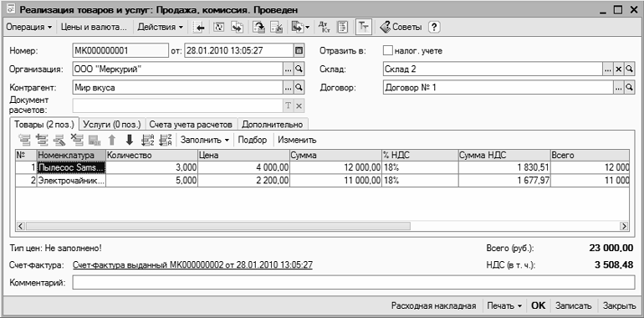Click the table scrollbar left arrow

coord(21,226)
